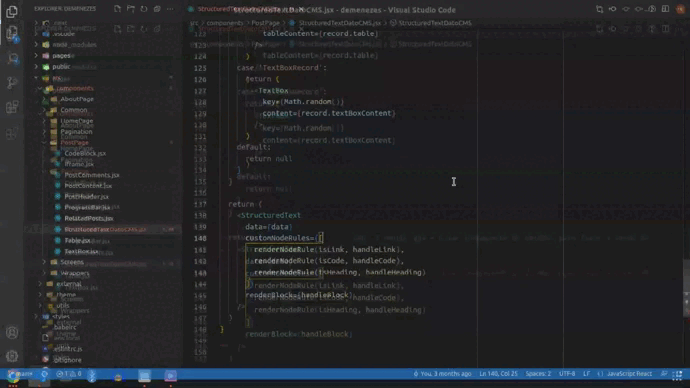Open PostHeader.jsx file
690x388 pixels.
[x=87, y=197]
